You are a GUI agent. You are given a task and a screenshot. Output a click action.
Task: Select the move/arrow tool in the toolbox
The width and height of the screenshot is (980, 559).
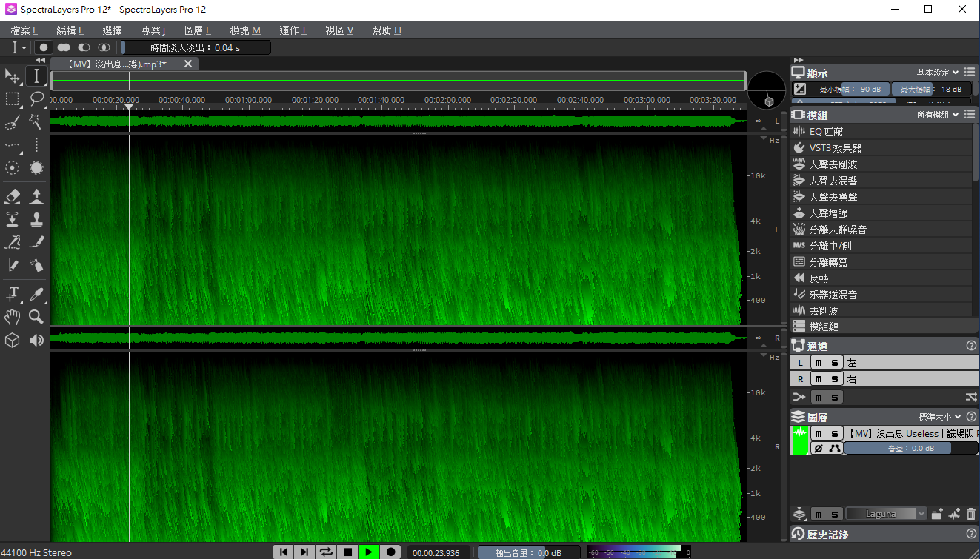(13, 76)
